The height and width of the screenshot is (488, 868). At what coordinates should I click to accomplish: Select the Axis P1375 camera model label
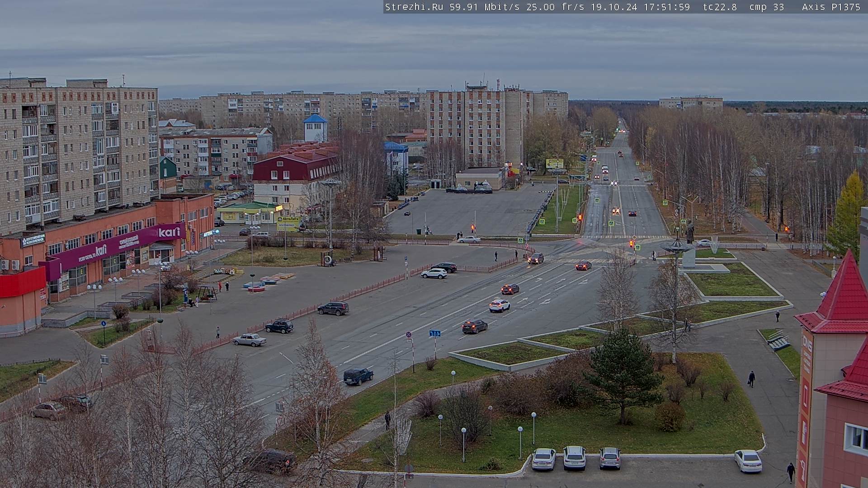(x=831, y=7)
